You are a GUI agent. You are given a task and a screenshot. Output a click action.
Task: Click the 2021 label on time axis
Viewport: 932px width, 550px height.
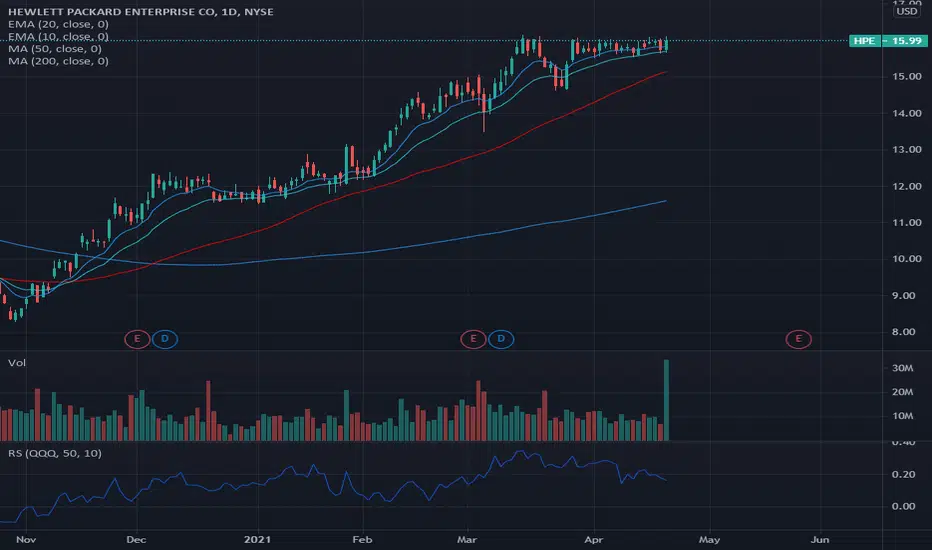coord(257,539)
